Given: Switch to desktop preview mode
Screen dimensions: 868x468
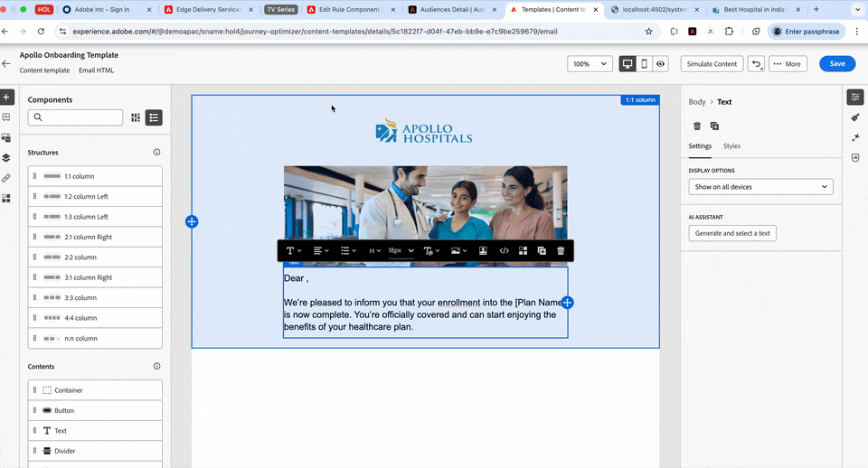Looking at the screenshot, I should (x=627, y=63).
